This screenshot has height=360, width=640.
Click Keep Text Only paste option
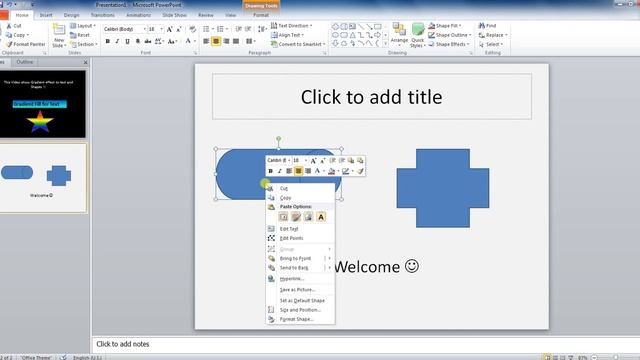coord(321,217)
